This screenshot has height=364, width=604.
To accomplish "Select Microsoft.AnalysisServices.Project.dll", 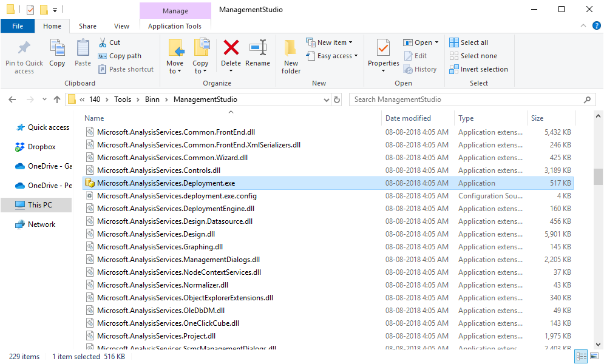I will (328, 336).
